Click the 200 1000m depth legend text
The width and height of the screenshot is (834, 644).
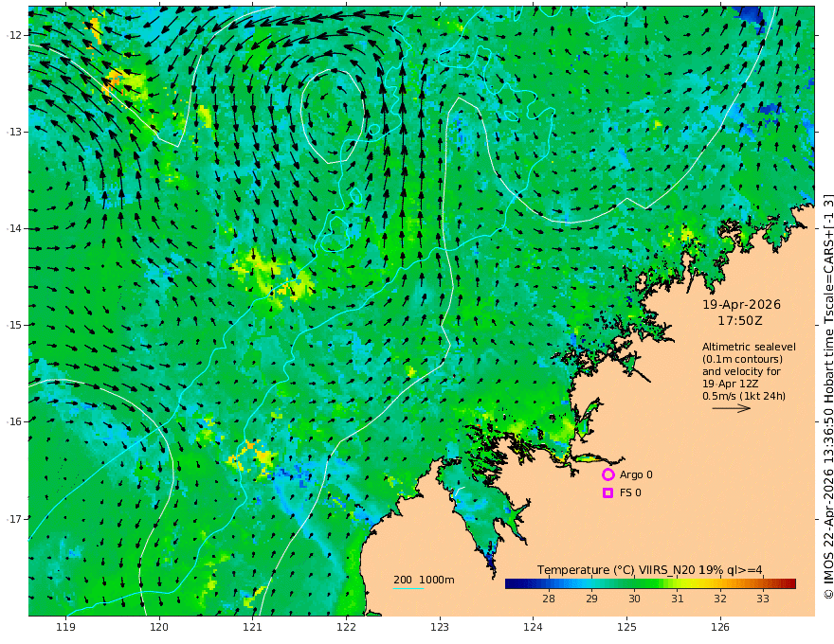click(424, 580)
